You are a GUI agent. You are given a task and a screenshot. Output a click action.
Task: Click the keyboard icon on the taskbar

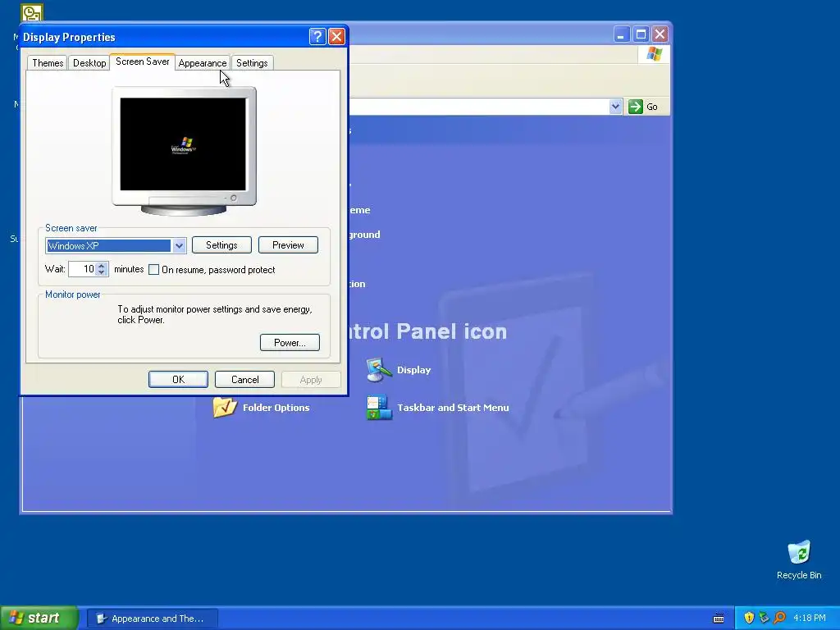coord(719,619)
